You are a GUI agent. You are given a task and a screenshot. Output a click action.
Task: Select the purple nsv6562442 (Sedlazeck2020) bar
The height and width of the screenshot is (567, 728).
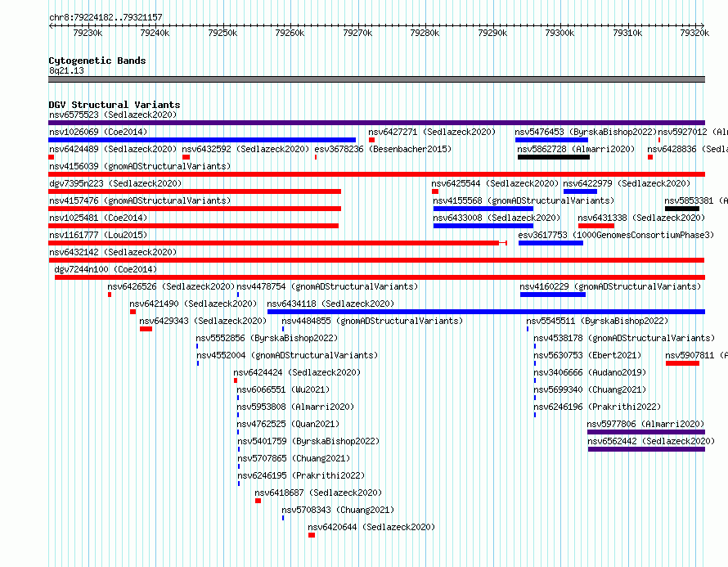646,449
